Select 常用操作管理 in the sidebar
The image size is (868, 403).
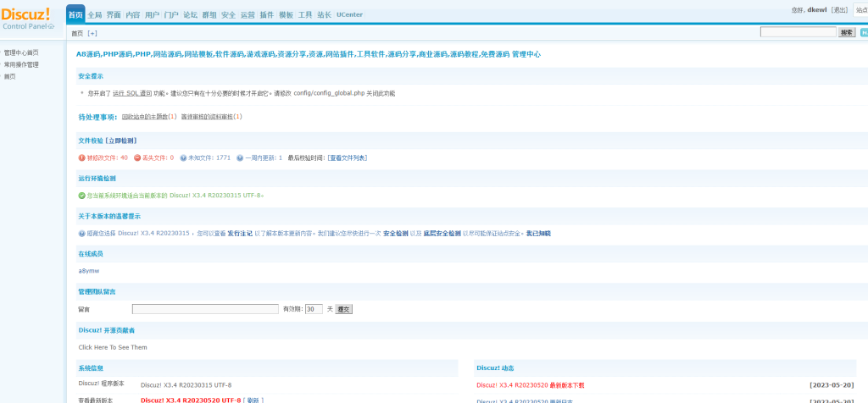pyautogui.click(x=21, y=64)
